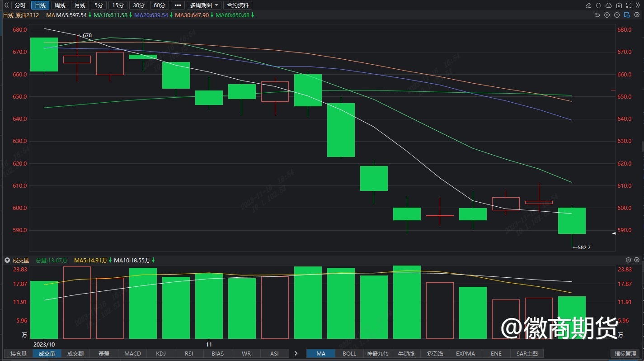The image size is (644, 361).
Task: Apply 牛熊线 main indicator
Action: pyautogui.click(x=406, y=353)
